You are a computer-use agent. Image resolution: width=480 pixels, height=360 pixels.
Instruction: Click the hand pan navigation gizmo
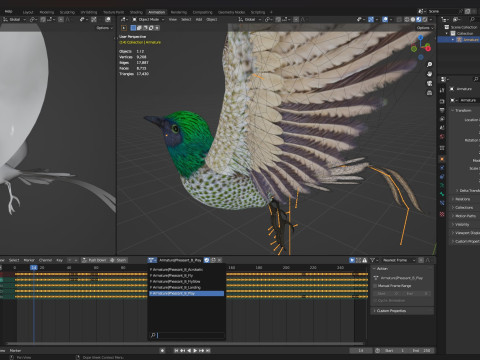point(429,74)
